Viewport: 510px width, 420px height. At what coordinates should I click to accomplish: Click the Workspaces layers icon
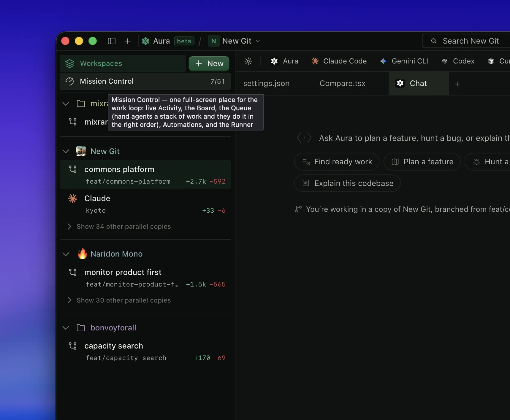point(69,63)
